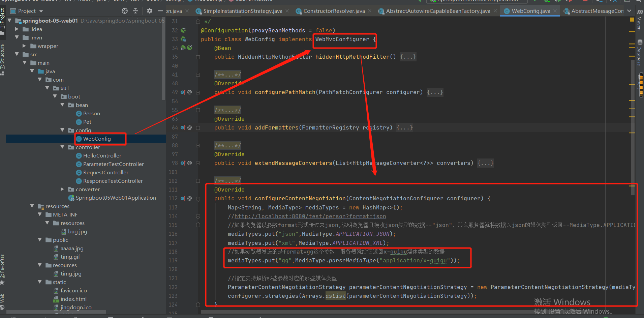644x318 pixels.
Task: Click the bean gutter icon on line 32
Action: click(183, 30)
